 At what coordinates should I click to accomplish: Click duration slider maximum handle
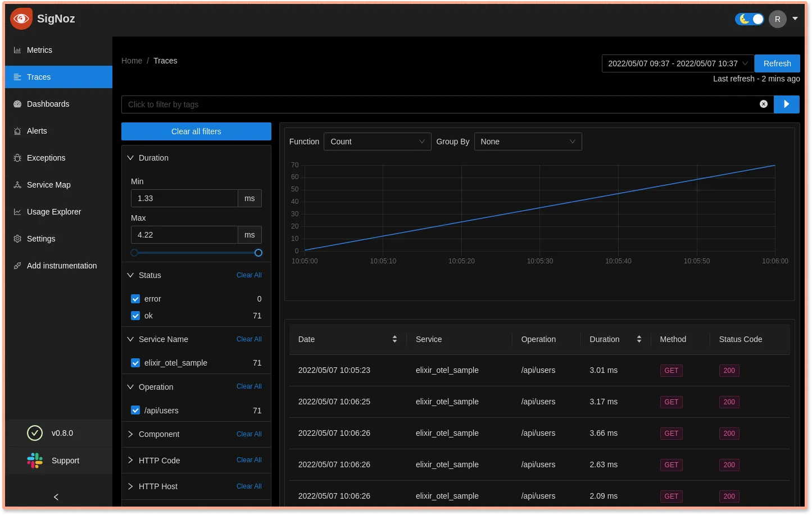coord(258,253)
